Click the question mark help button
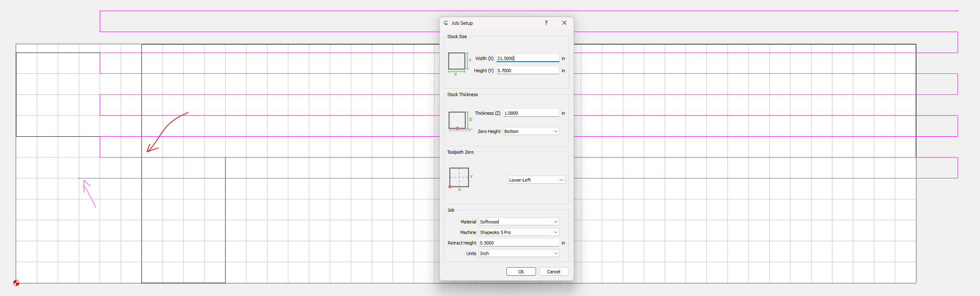The height and width of the screenshot is (296, 980). pyautogui.click(x=546, y=23)
